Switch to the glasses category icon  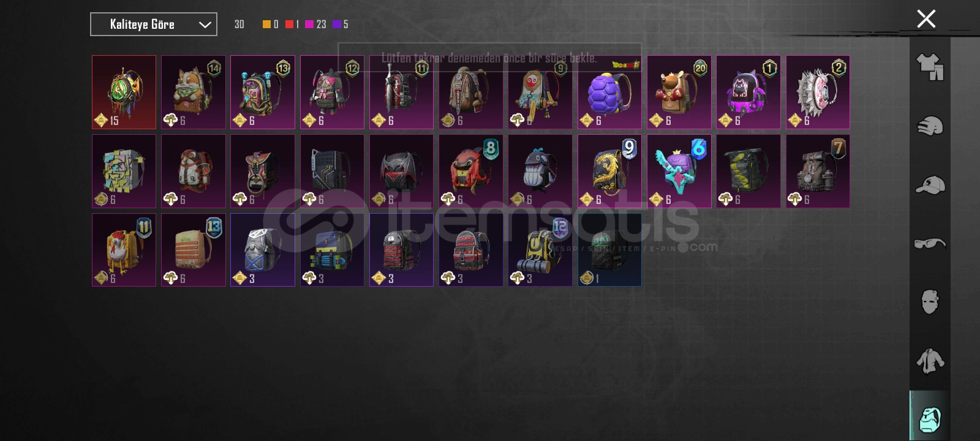point(930,243)
